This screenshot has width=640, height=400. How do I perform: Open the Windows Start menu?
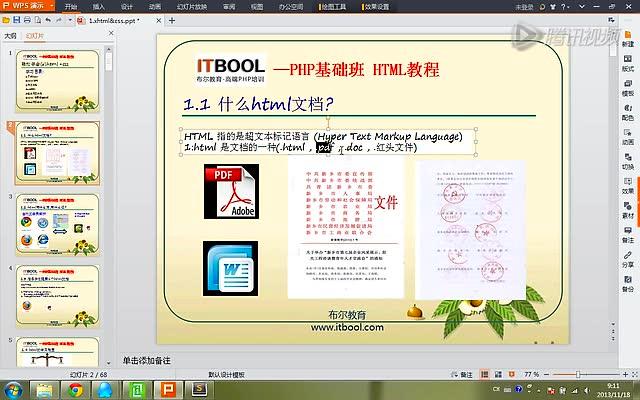pyautogui.click(x=13, y=390)
